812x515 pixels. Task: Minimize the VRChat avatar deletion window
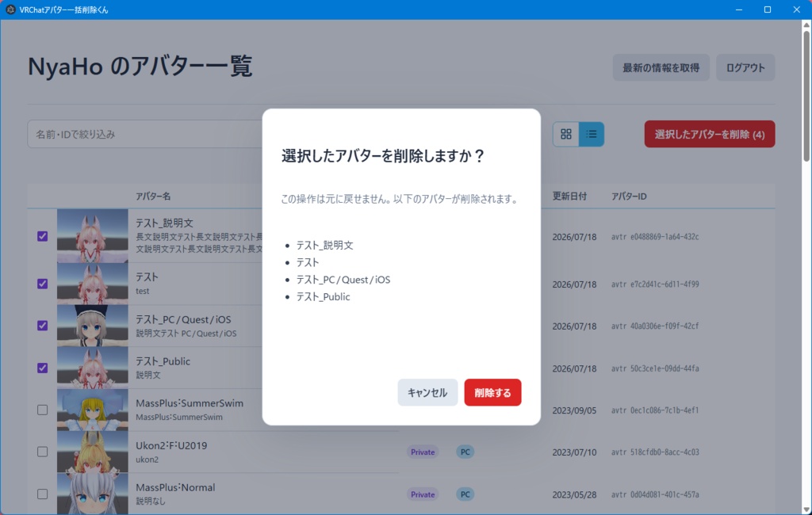tap(739, 10)
